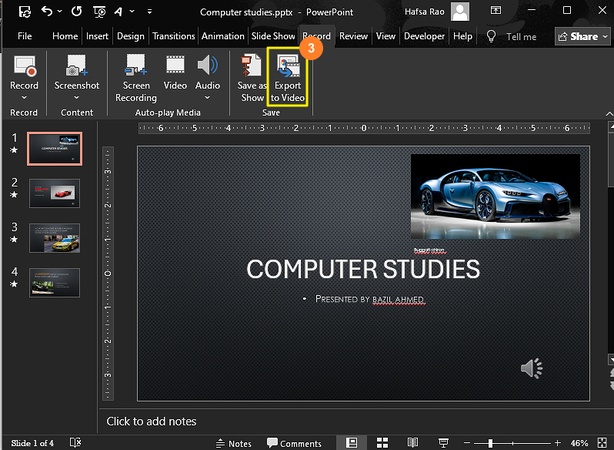Switch to Normal view
Image resolution: width=614 pixels, height=450 pixels.
(x=352, y=443)
